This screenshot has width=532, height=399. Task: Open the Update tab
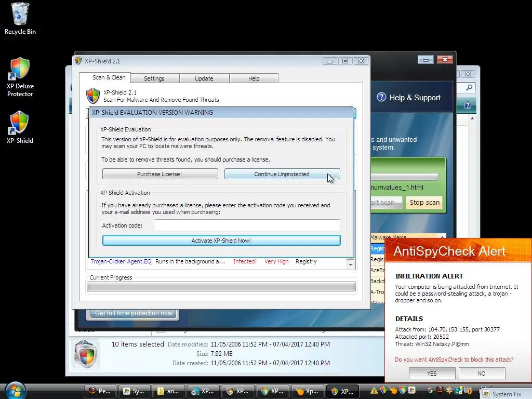(x=204, y=78)
